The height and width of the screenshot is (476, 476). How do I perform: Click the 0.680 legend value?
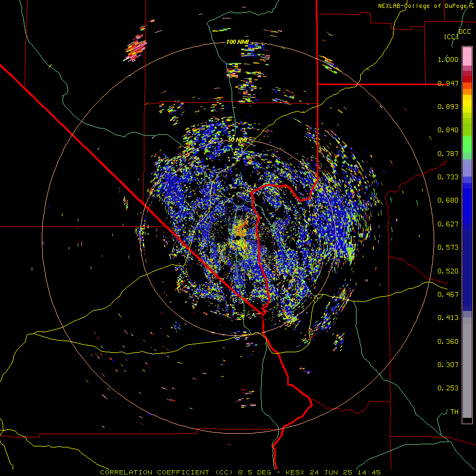[448, 200]
